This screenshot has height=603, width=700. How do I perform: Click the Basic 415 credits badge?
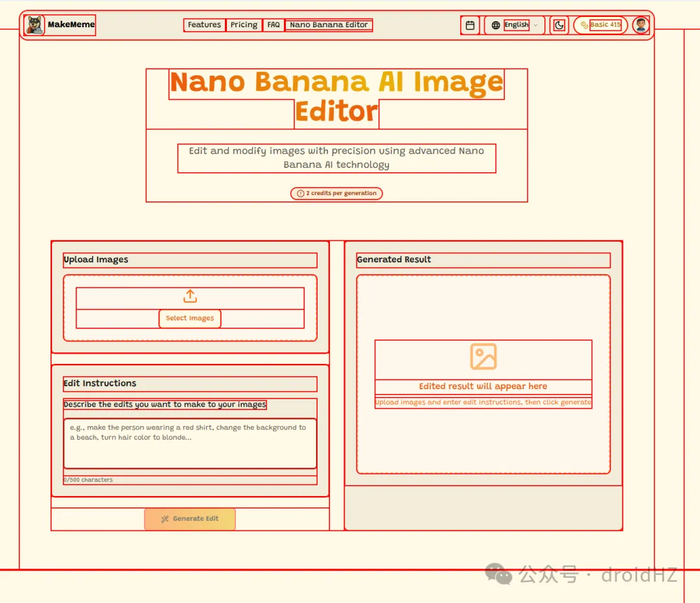point(605,25)
